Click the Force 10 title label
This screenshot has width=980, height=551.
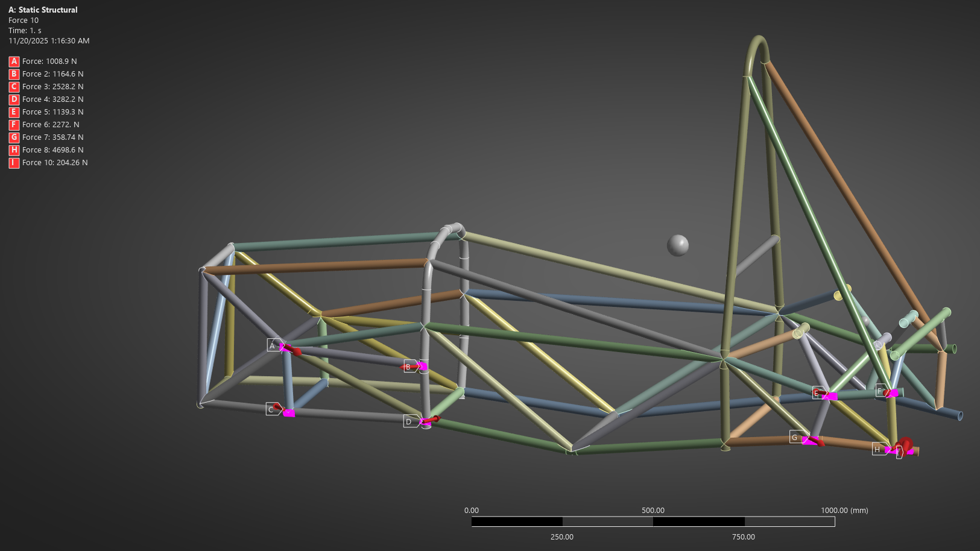tap(24, 20)
